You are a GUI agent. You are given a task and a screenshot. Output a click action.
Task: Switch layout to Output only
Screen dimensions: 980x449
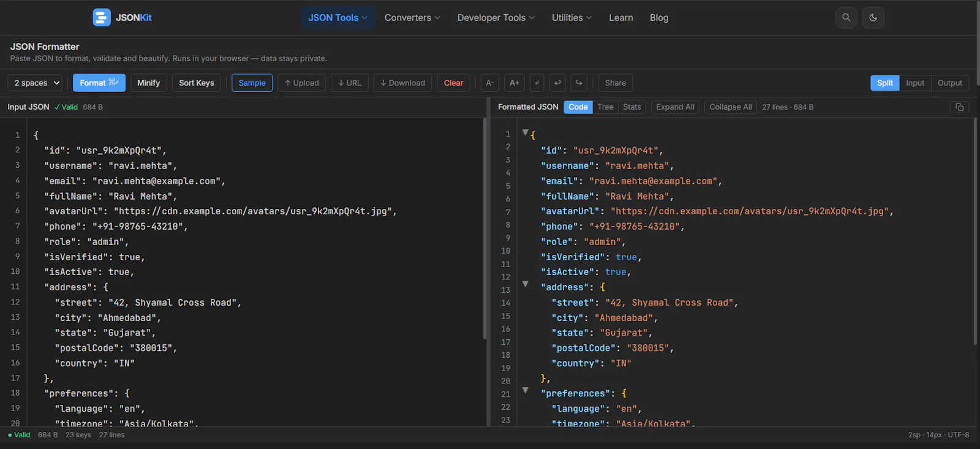coord(949,83)
